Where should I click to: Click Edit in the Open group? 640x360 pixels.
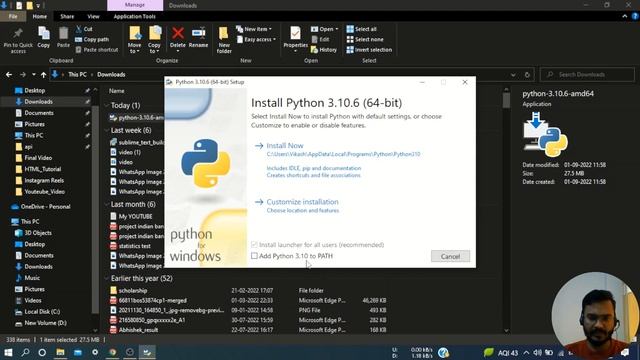point(320,39)
